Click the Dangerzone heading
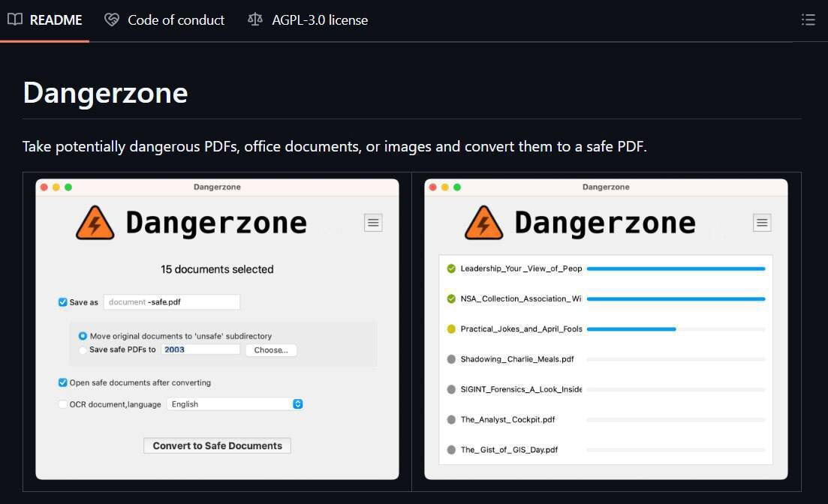 click(106, 93)
